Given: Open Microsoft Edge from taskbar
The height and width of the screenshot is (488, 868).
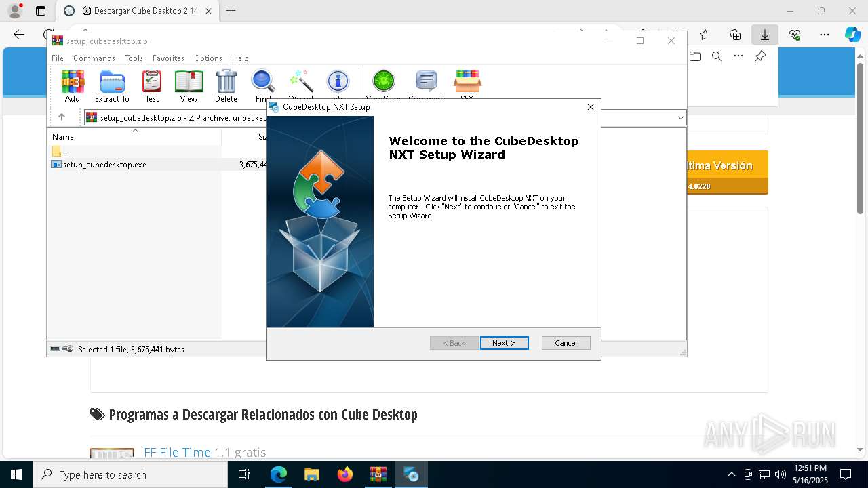Looking at the screenshot, I should (x=279, y=474).
